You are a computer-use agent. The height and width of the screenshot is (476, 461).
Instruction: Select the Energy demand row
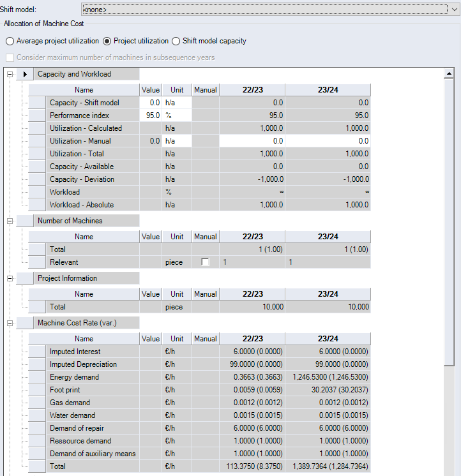[x=199, y=377]
